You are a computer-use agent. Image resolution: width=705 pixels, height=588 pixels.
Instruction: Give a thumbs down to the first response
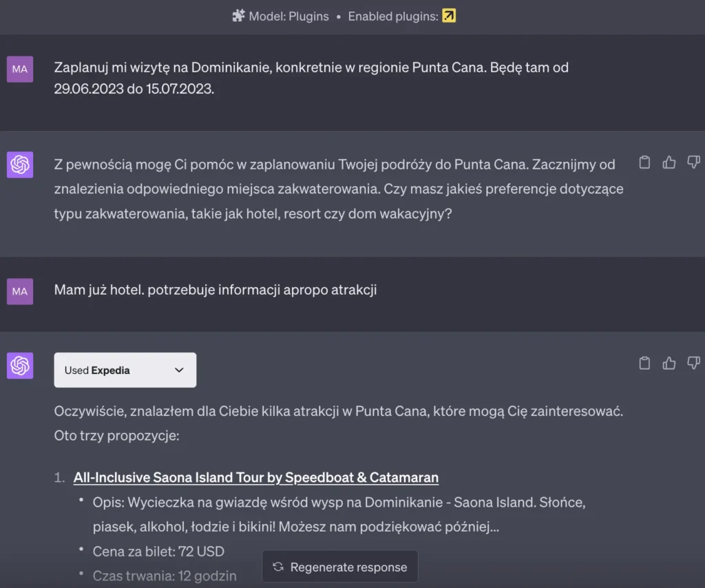point(694,162)
